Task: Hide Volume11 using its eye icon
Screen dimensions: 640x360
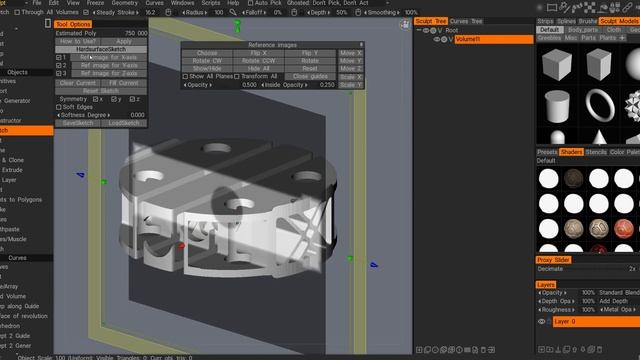Action: point(437,40)
